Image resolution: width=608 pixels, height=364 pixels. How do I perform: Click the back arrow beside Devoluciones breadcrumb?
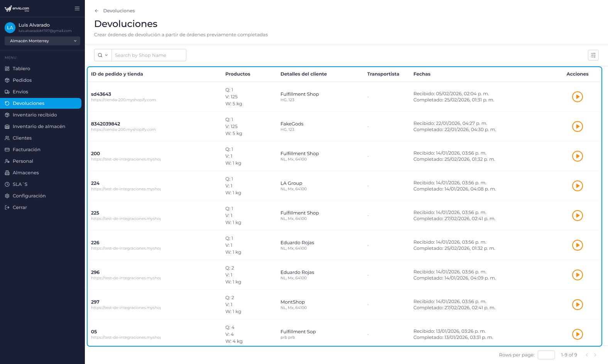pos(96,11)
